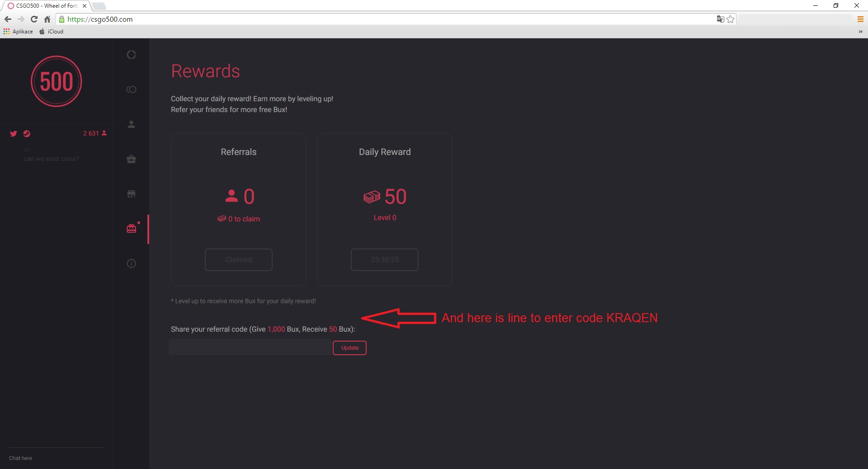Open the Aplikace bookmark
868x469 pixels.
point(18,32)
